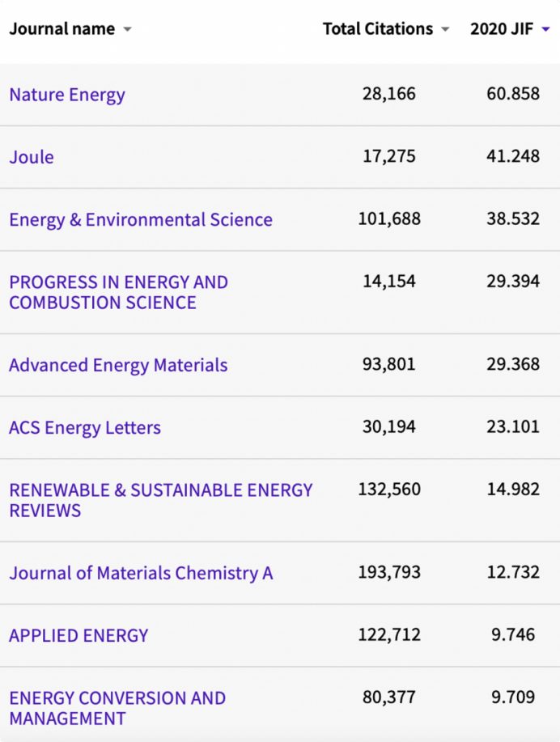560x742 pixels.
Task: Click the 60.858 impact factor value
Action: tap(513, 94)
